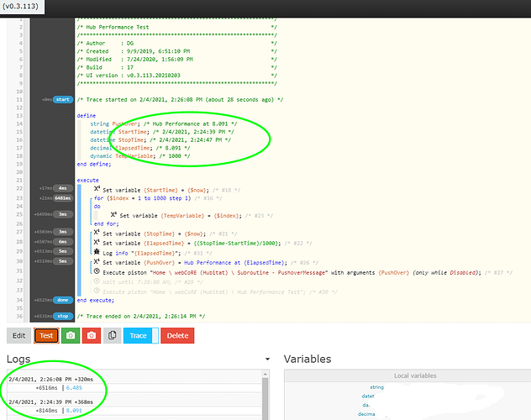
Task: Click the datetime StopTime definition line
Action: click(x=160, y=139)
